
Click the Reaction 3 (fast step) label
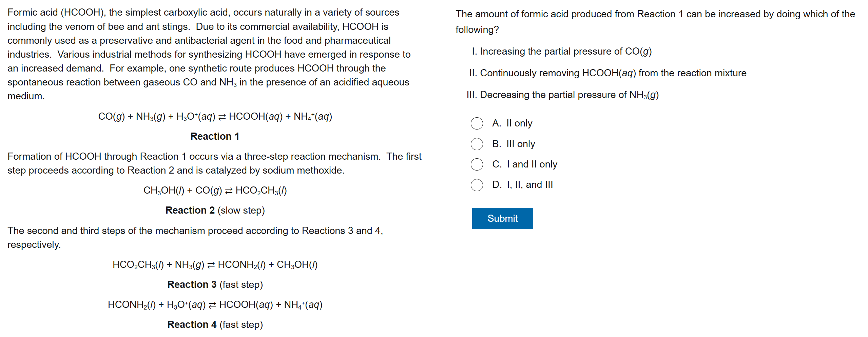pos(215,285)
